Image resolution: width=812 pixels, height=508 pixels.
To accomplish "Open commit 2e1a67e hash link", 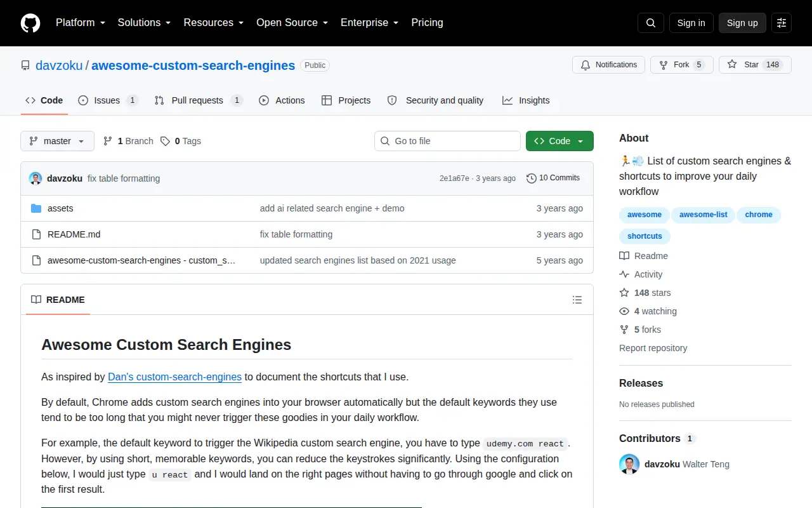I will (x=454, y=178).
